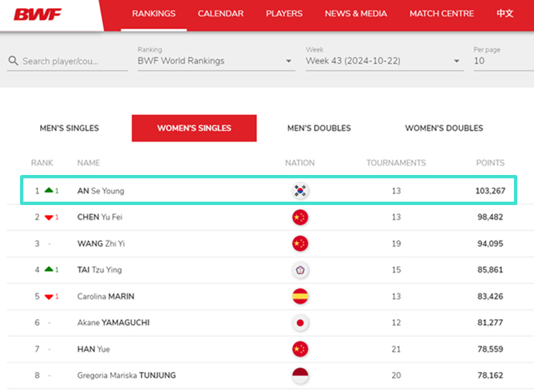534x392 pixels.
Task: Open Wang Zhi Yi player link
Action: (101, 244)
